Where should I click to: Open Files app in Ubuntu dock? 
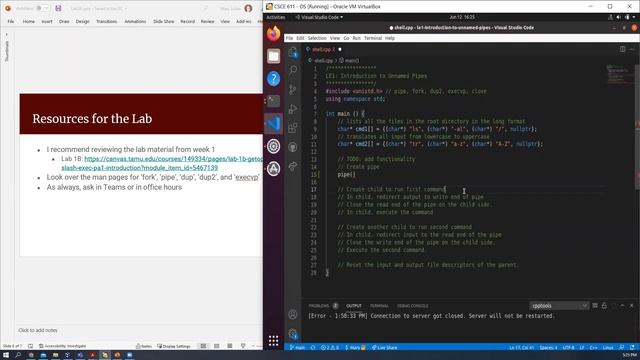tap(273, 56)
